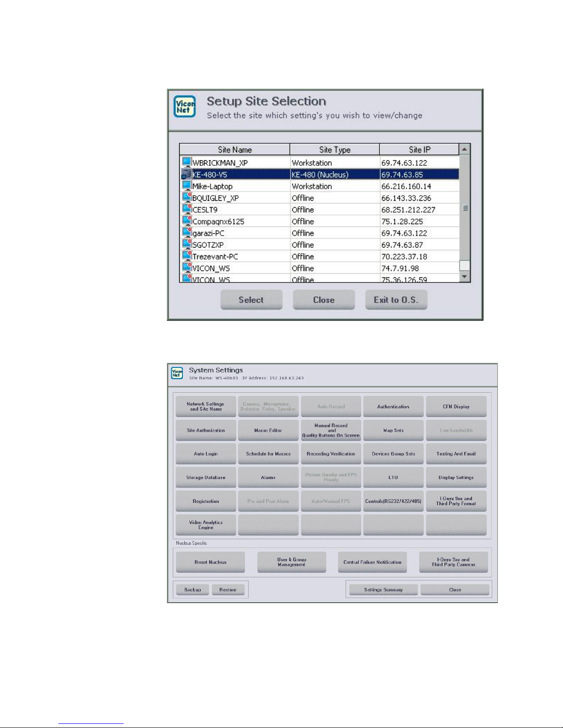
Task: Open Storage Database settings
Action: [x=206, y=478]
